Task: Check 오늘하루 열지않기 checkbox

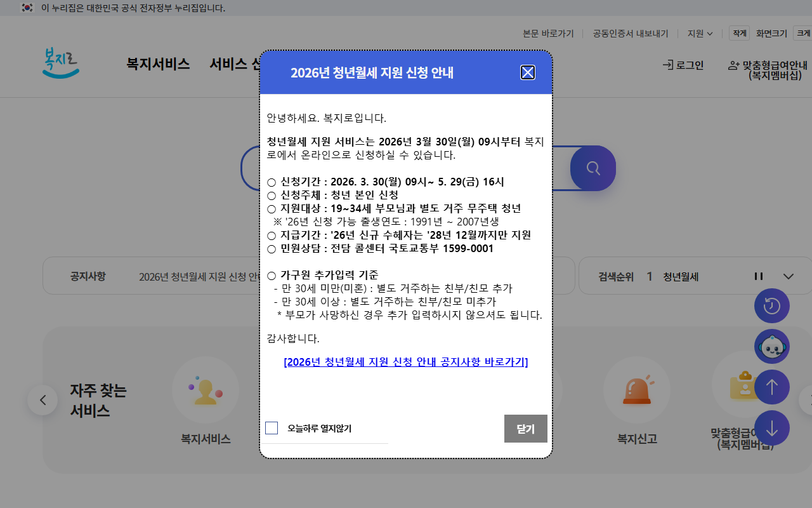Action: [272, 428]
